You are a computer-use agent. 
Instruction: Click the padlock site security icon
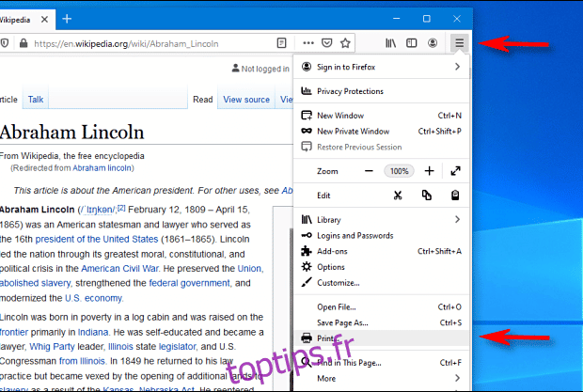24,43
